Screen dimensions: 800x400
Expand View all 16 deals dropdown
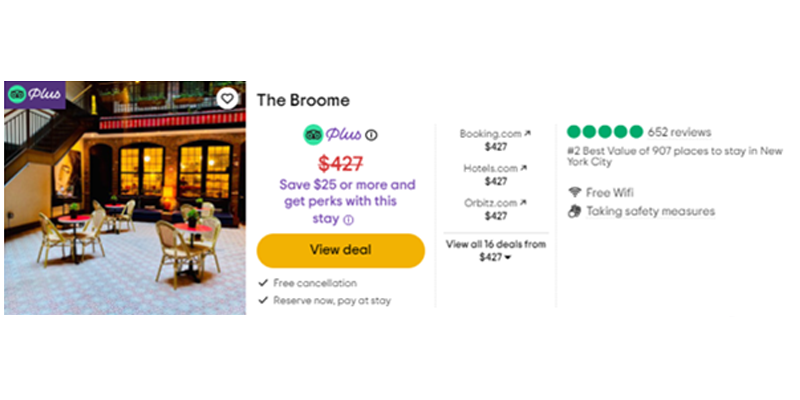tap(495, 251)
